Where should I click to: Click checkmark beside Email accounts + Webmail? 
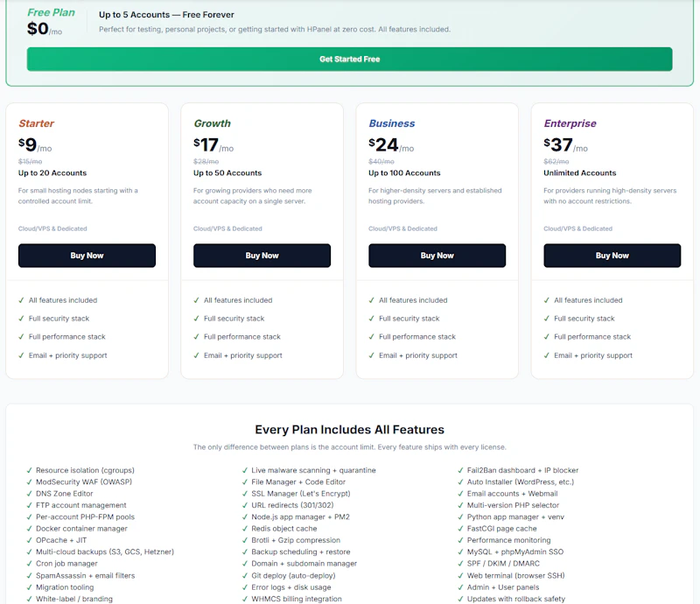pyautogui.click(x=460, y=493)
